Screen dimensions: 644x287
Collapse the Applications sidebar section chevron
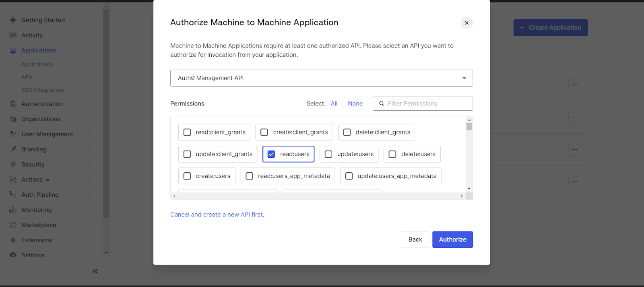pos(90,51)
